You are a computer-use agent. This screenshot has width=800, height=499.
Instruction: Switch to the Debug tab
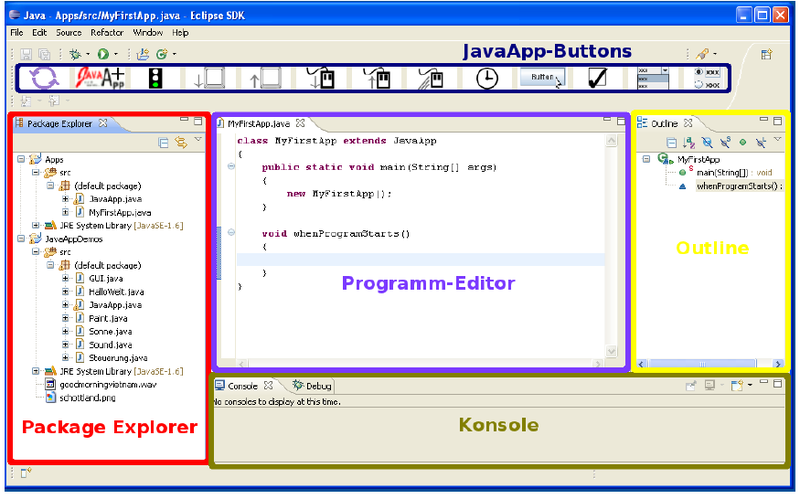coord(312,386)
